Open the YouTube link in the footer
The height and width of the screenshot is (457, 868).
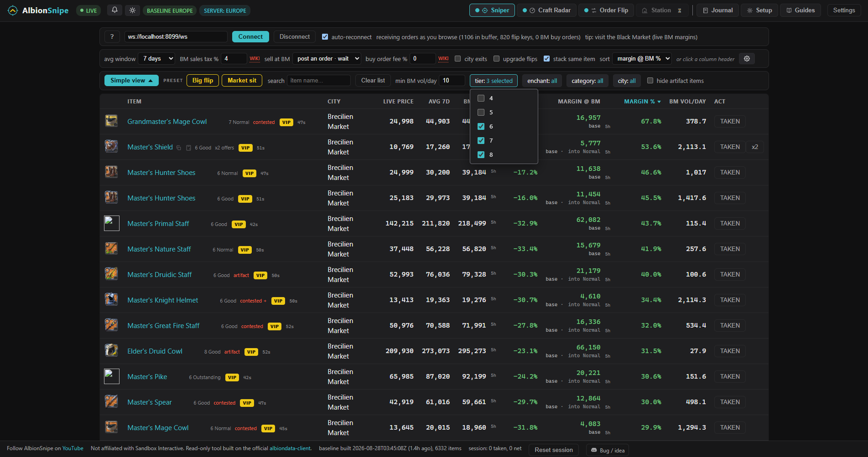pos(73,448)
